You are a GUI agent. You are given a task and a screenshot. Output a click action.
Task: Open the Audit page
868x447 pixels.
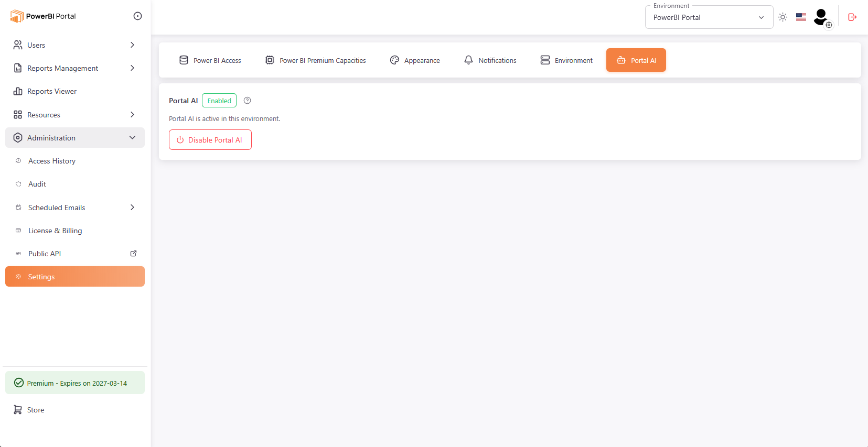click(75, 184)
